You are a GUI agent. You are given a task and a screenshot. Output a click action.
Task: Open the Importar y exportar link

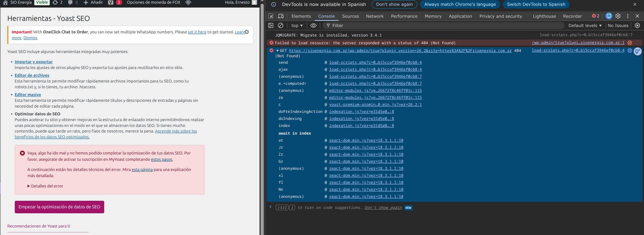(x=34, y=62)
